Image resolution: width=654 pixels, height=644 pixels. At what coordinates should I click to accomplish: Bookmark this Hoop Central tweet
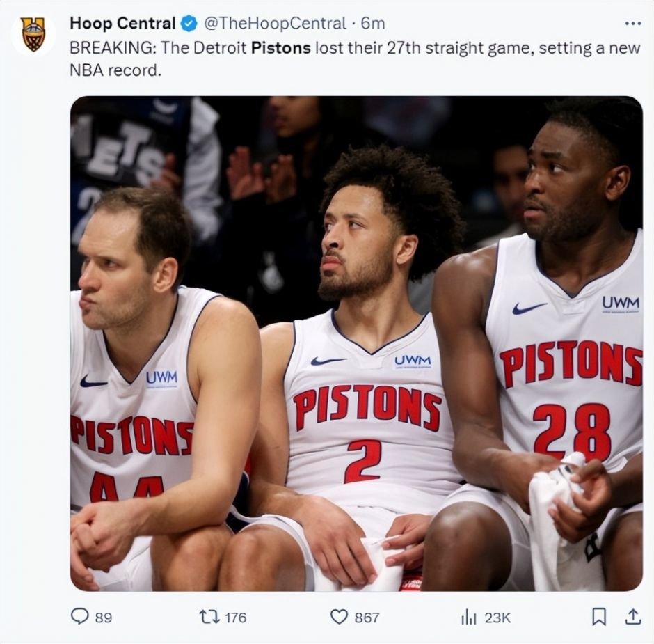coord(598,616)
